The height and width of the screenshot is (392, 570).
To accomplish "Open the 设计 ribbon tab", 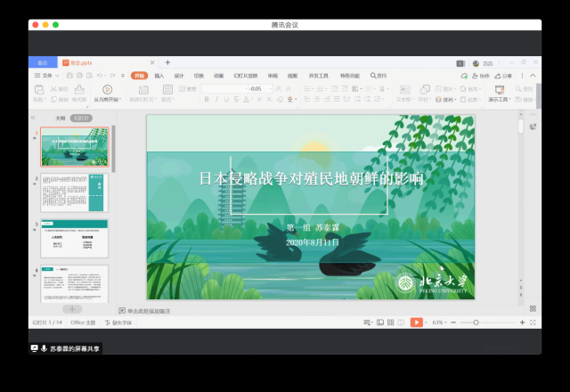I will (x=179, y=76).
